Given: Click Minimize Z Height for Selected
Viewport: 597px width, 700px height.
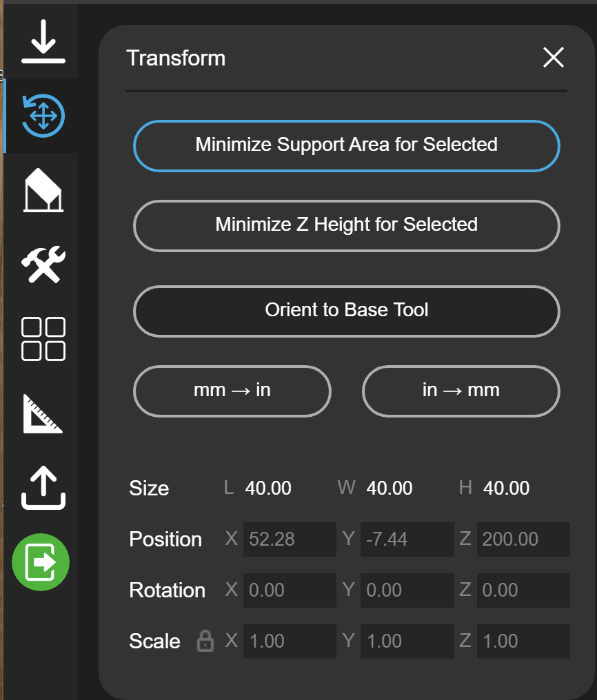Looking at the screenshot, I should [x=347, y=225].
